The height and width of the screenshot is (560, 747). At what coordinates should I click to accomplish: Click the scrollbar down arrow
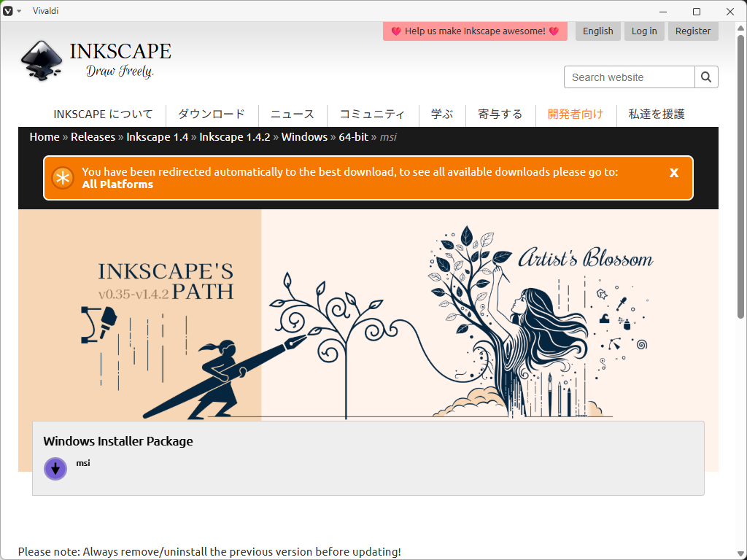point(740,554)
